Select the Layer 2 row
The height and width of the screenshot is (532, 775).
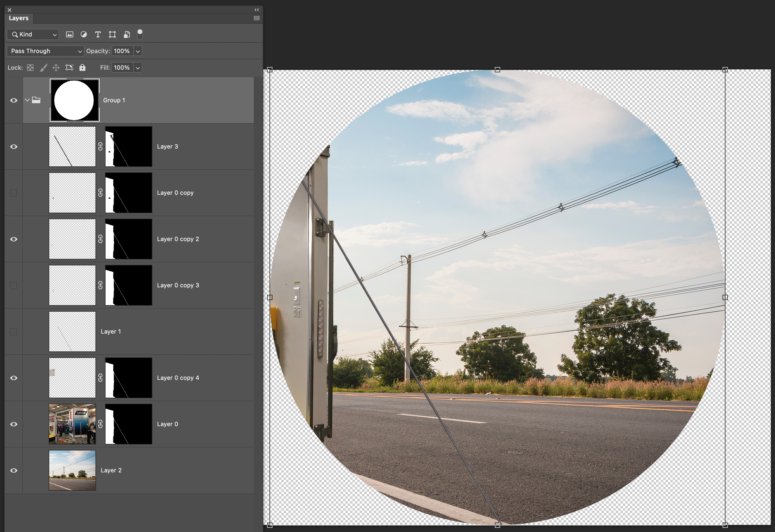[167, 470]
